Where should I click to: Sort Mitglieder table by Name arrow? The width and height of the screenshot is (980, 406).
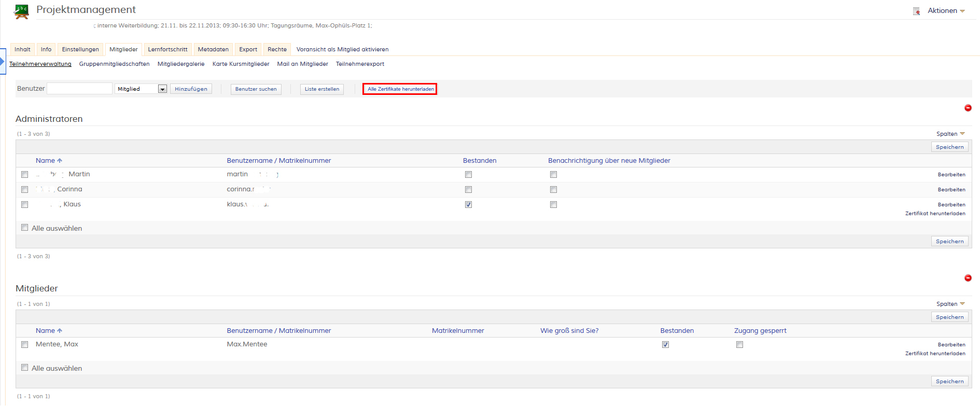point(60,331)
